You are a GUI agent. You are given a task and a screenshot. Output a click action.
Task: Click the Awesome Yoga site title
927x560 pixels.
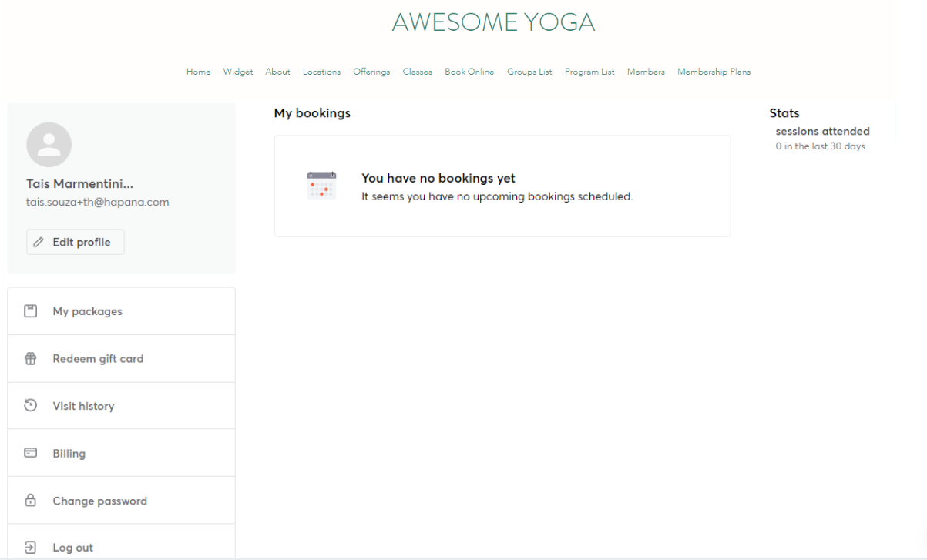click(493, 22)
